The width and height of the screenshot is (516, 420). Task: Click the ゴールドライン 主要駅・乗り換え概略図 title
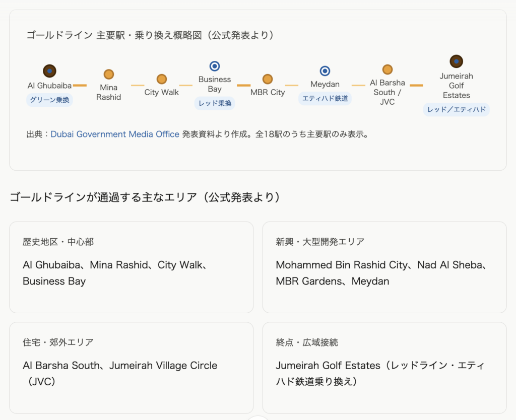pyautogui.click(x=150, y=35)
